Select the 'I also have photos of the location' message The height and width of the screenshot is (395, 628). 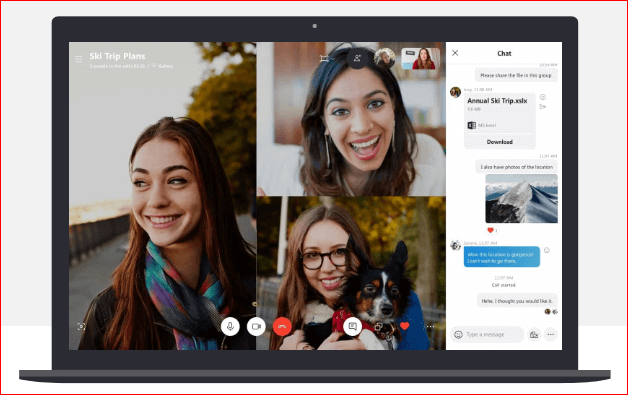pyautogui.click(x=516, y=167)
